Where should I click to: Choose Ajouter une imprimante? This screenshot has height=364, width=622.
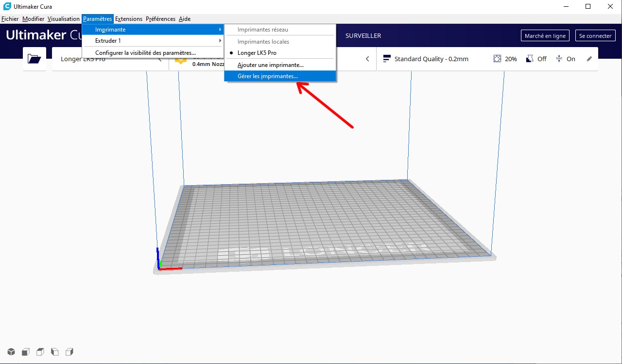click(280, 65)
